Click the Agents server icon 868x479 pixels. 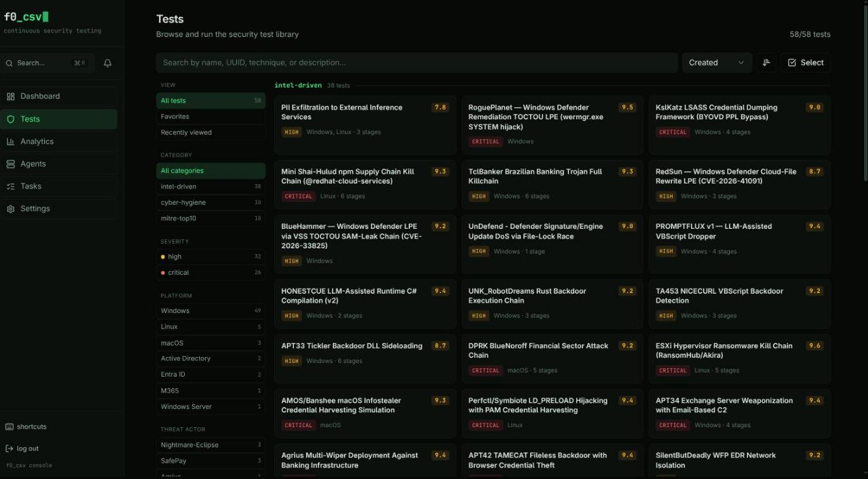point(10,164)
